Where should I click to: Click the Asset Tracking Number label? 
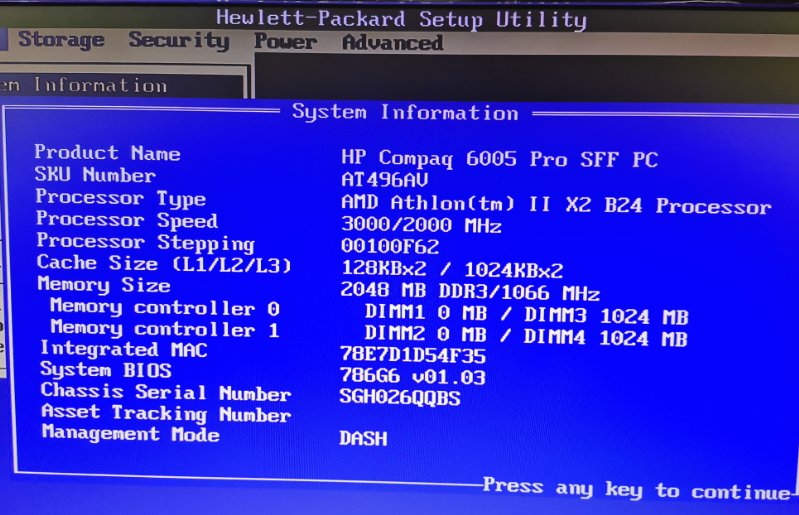[166, 413]
